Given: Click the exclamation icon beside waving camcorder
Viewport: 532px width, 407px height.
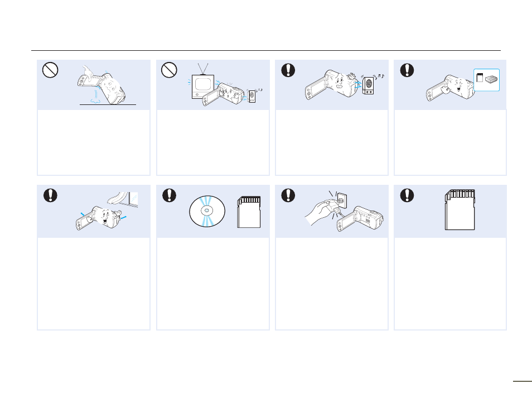Looking at the screenshot, I should (x=288, y=70).
